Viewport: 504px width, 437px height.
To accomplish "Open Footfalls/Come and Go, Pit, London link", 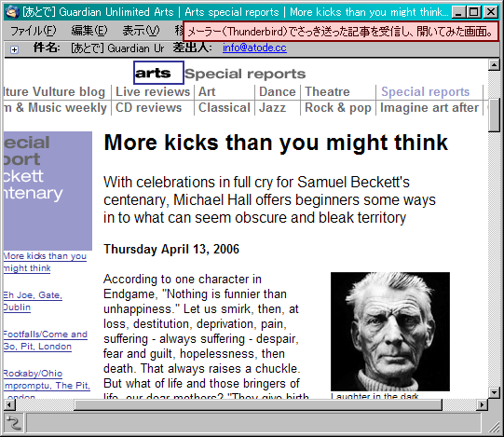I will coord(46,340).
